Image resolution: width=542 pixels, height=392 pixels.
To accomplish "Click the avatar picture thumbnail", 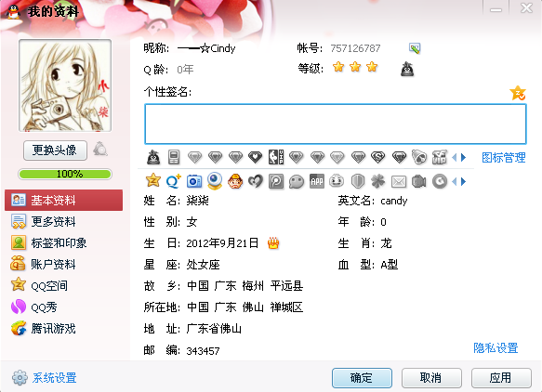I will tap(65, 85).
